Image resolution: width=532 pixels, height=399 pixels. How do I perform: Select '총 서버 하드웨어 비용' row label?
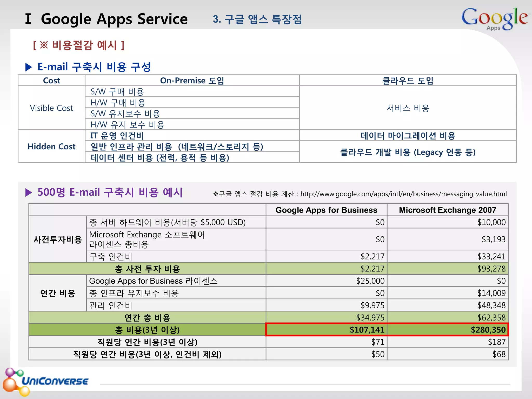[x=176, y=222]
